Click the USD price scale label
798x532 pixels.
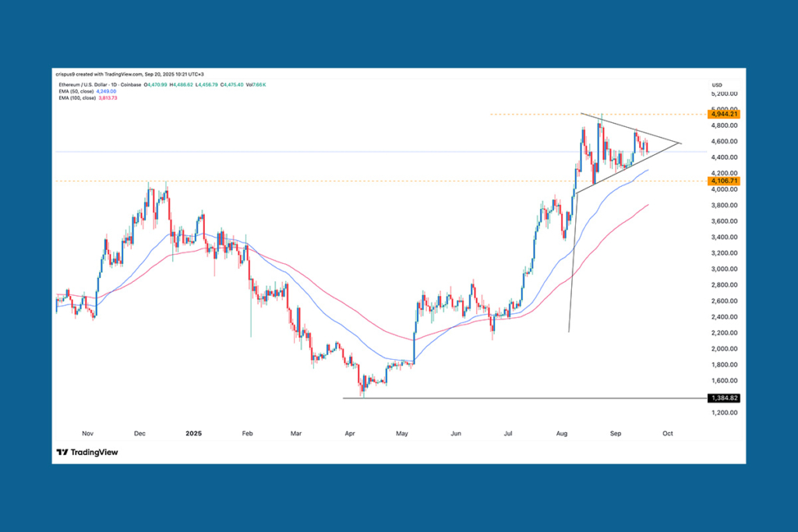tap(716, 85)
